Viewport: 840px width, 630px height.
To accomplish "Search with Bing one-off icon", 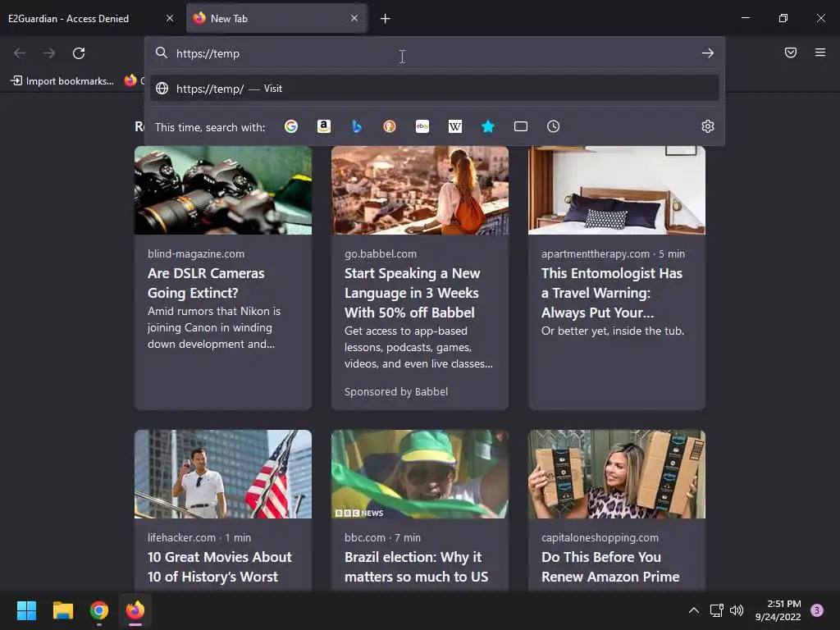I will tap(357, 126).
